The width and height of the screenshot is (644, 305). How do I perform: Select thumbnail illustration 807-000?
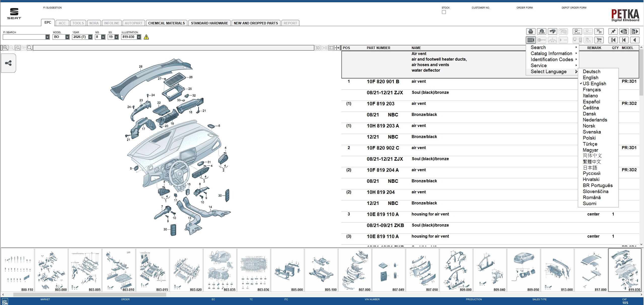(355, 270)
